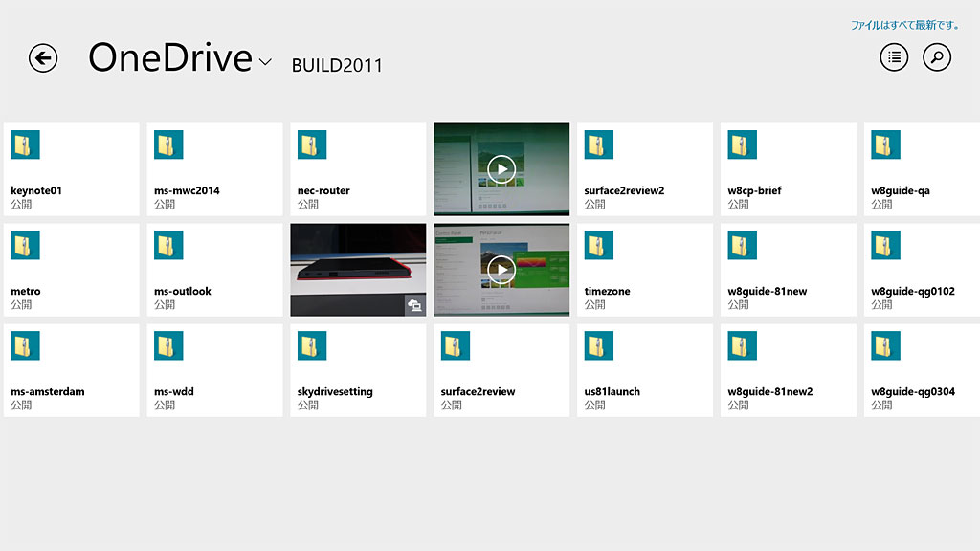Image resolution: width=980 pixels, height=551 pixels.
Task: Open the skydrivesetting folder tile
Action: click(357, 370)
